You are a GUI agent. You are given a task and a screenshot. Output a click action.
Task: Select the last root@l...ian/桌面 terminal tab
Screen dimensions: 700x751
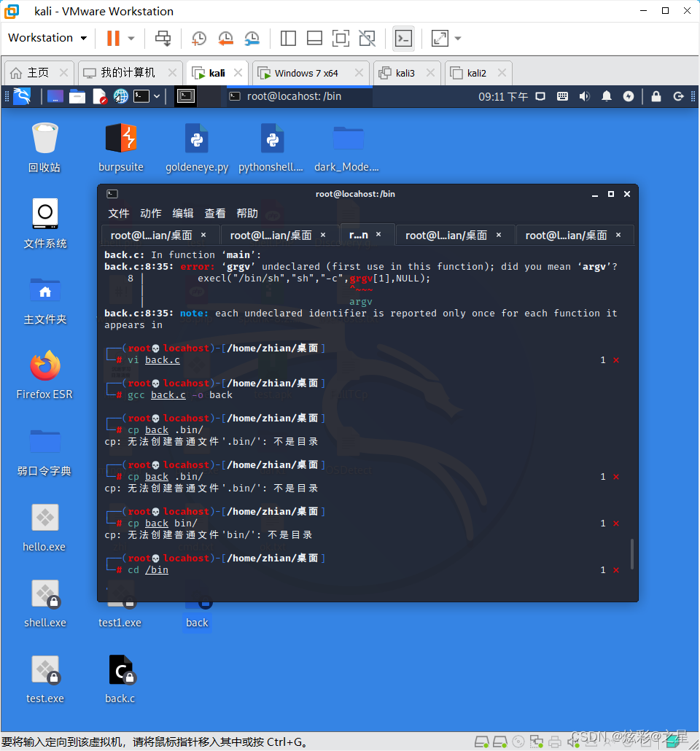click(575, 236)
